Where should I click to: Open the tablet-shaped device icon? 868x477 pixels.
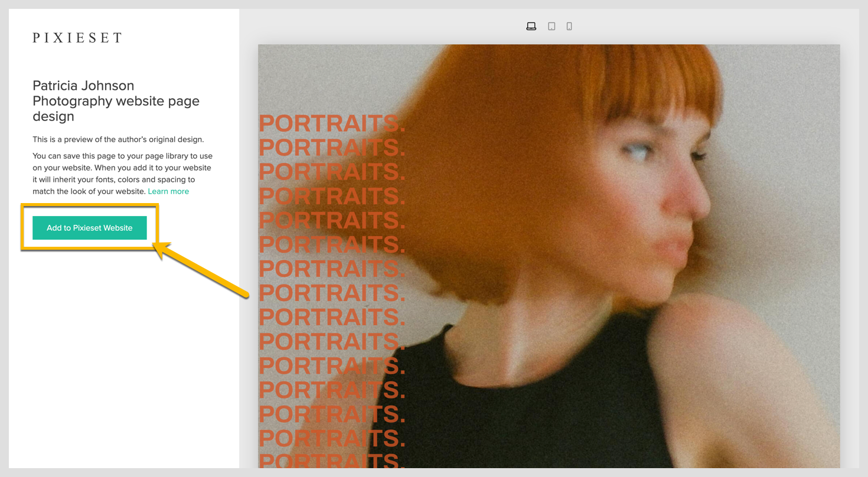pos(552,26)
